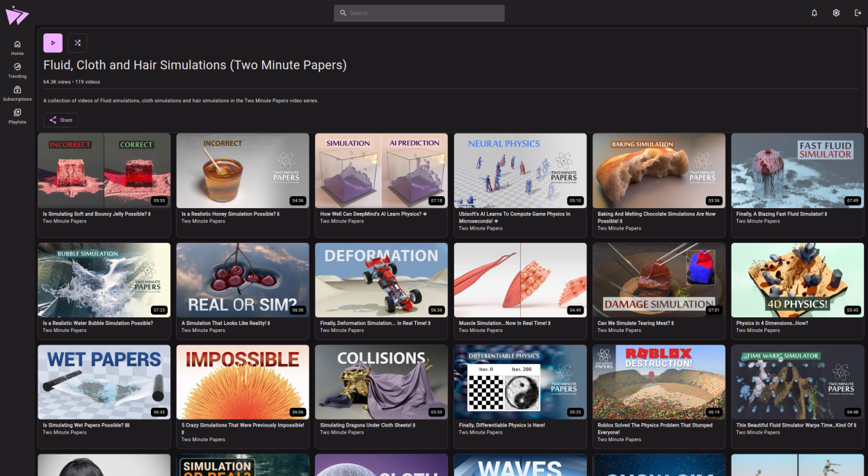The width and height of the screenshot is (868, 476).
Task: Open the 'Simulation or Real?' bottom thumbnail
Action: (243, 465)
